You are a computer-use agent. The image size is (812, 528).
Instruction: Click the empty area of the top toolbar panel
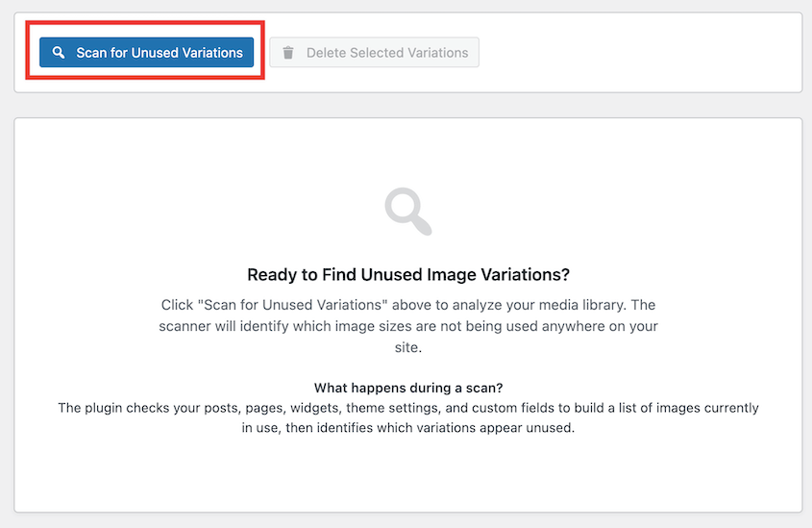pyautogui.click(x=634, y=53)
